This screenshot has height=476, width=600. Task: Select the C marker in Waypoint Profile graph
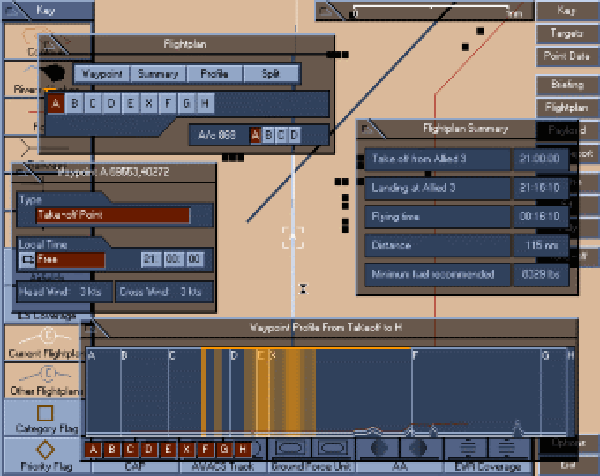tap(172, 356)
